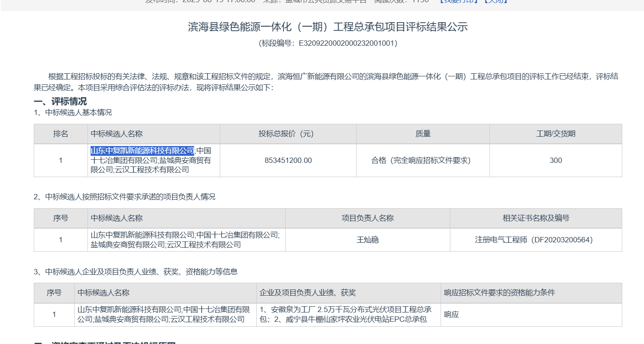Viewport: 644px width, 344px height.
Task: Click the 质量 column header
Action: pyautogui.click(x=423, y=134)
